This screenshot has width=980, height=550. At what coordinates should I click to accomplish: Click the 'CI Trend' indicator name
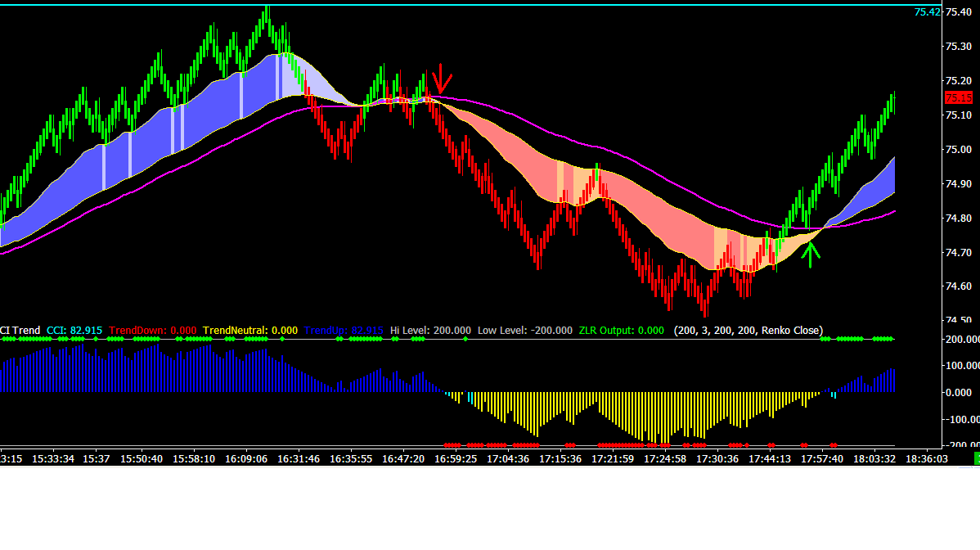(x=20, y=331)
